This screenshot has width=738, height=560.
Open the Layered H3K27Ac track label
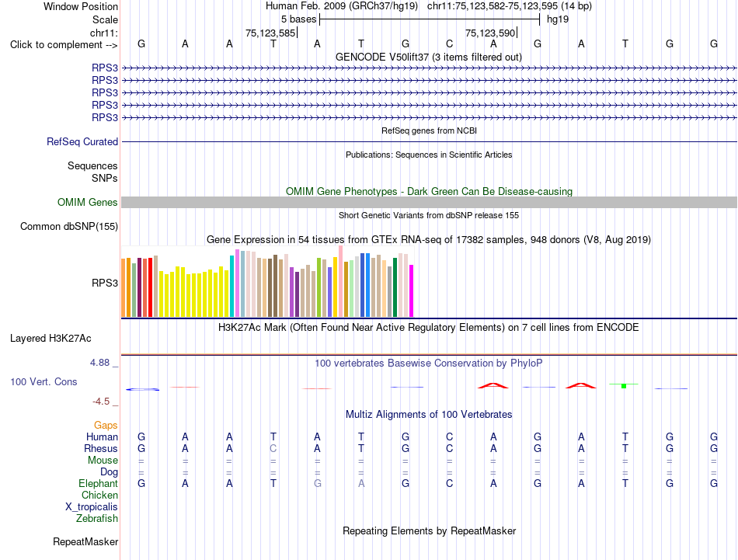[50, 339]
